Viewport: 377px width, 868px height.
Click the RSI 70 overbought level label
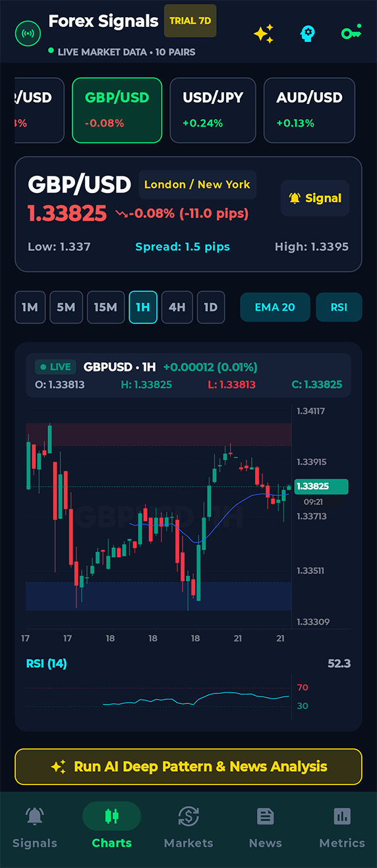click(303, 688)
